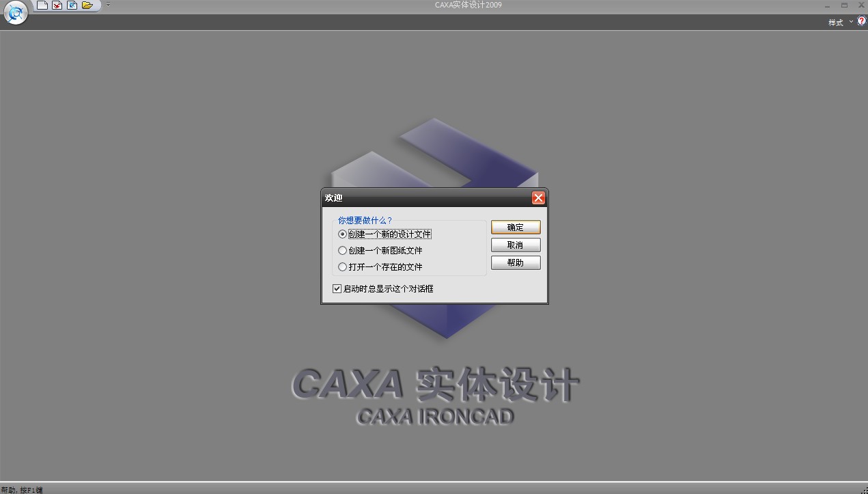The height and width of the screenshot is (494, 868).
Task: Select 创建一个新的设计文件 radio option
Action: tap(385, 234)
